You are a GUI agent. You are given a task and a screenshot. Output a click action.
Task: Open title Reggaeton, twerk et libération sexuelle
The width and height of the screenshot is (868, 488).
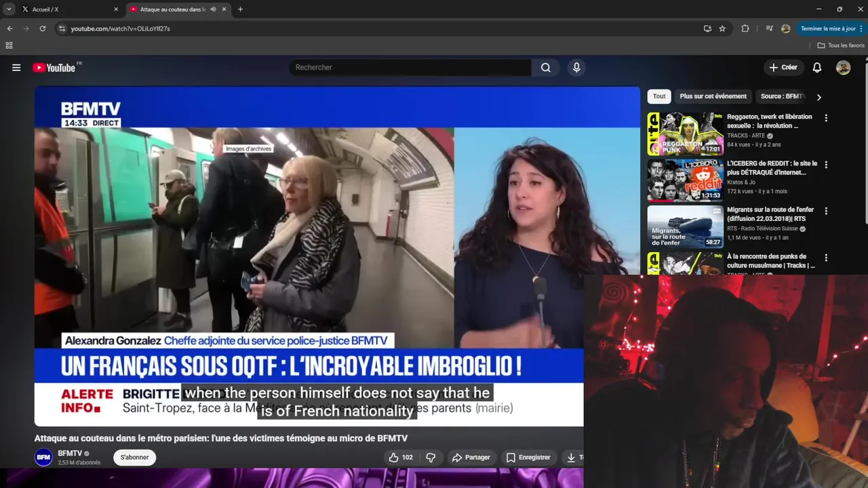tap(770, 121)
